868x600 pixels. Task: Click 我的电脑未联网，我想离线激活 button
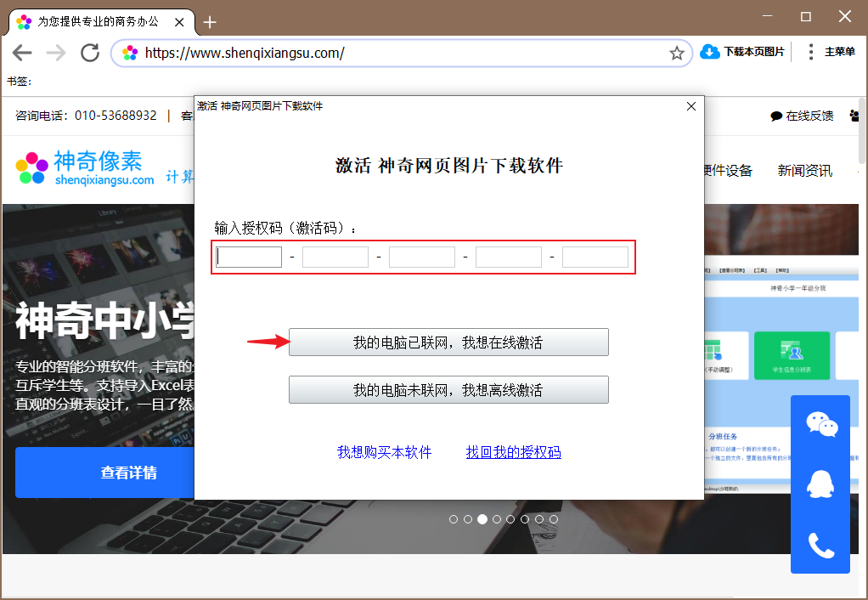point(448,390)
